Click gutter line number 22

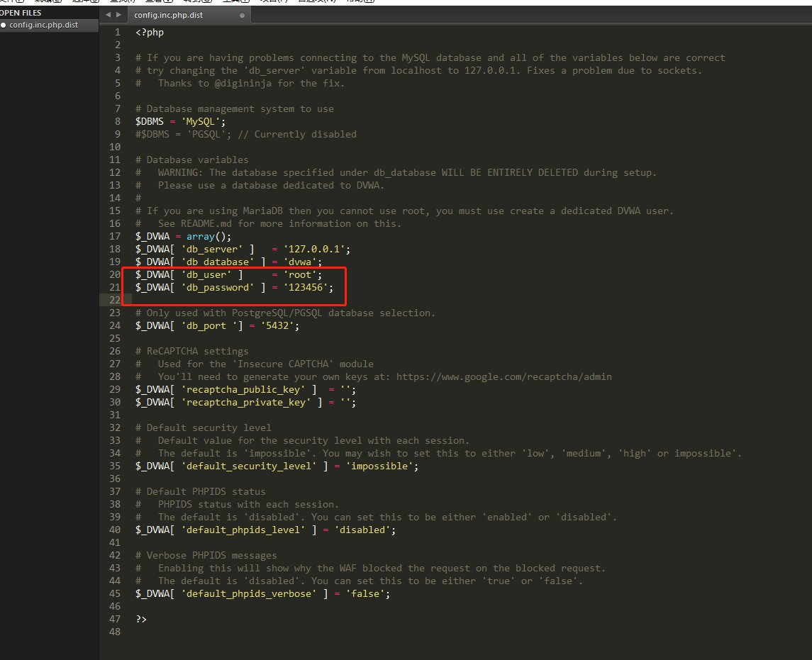pos(114,301)
